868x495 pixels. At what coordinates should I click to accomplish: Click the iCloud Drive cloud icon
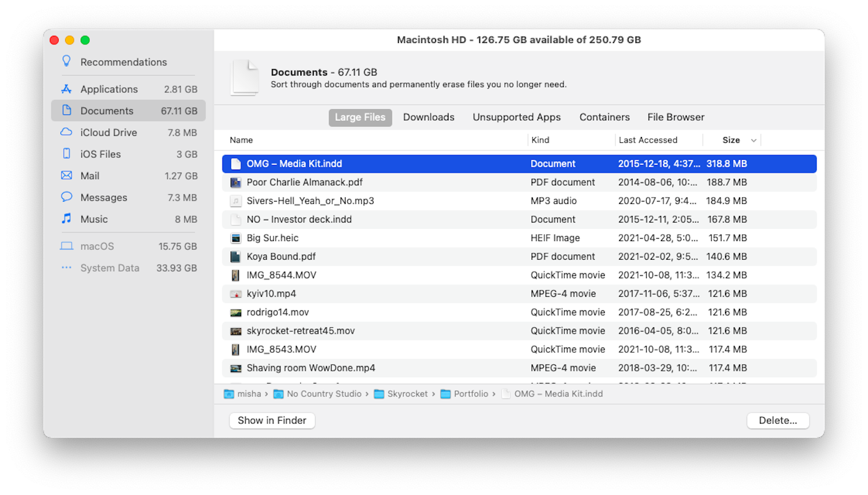[66, 132]
